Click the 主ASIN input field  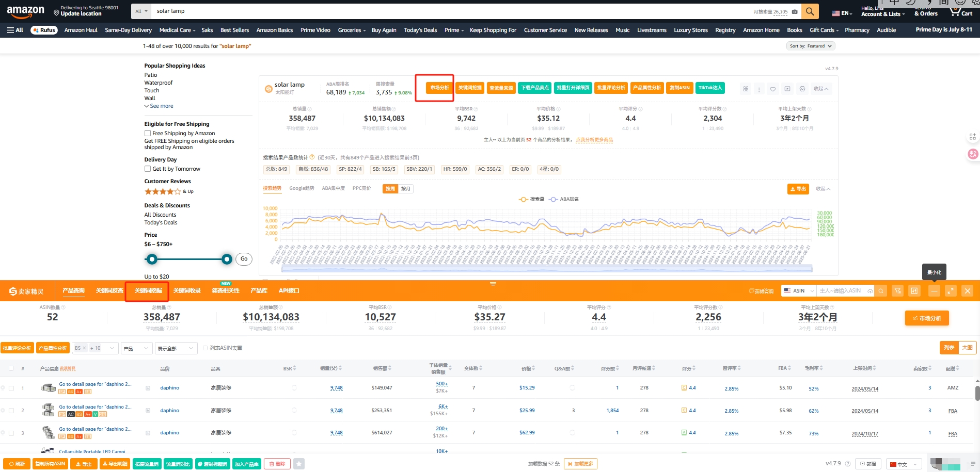845,291
